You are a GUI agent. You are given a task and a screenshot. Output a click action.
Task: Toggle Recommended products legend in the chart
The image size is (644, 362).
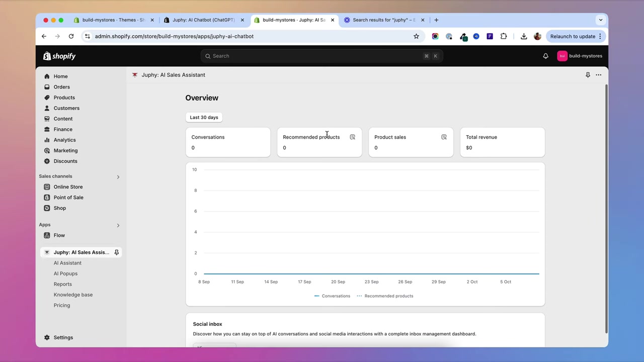[x=385, y=296]
